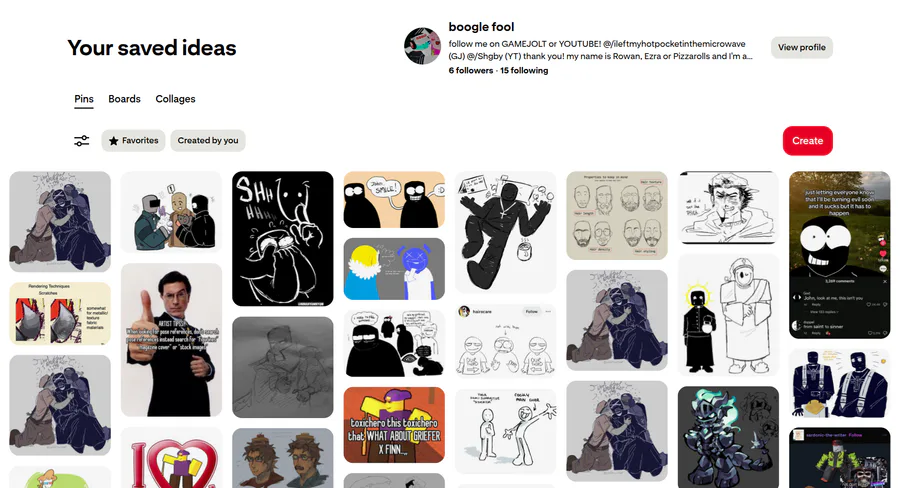Click the View profile button

(801, 47)
